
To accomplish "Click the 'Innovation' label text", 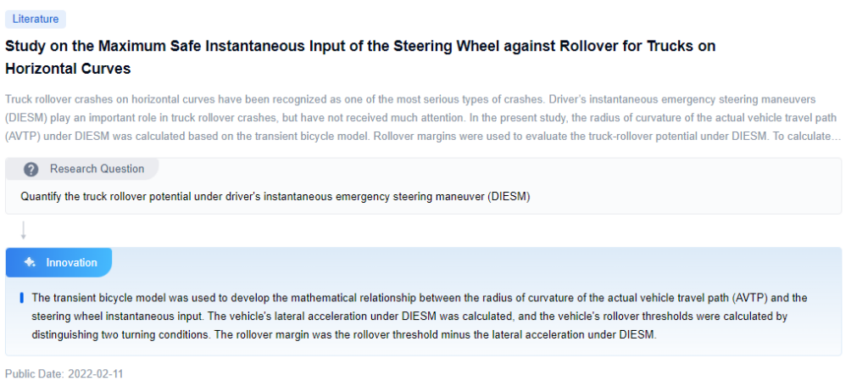I will click(71, 262).
